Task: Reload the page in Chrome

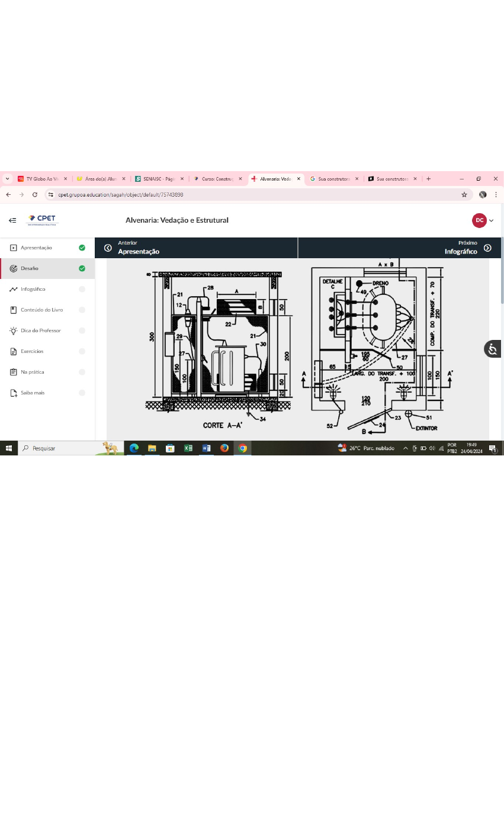Action: (35, 194)
